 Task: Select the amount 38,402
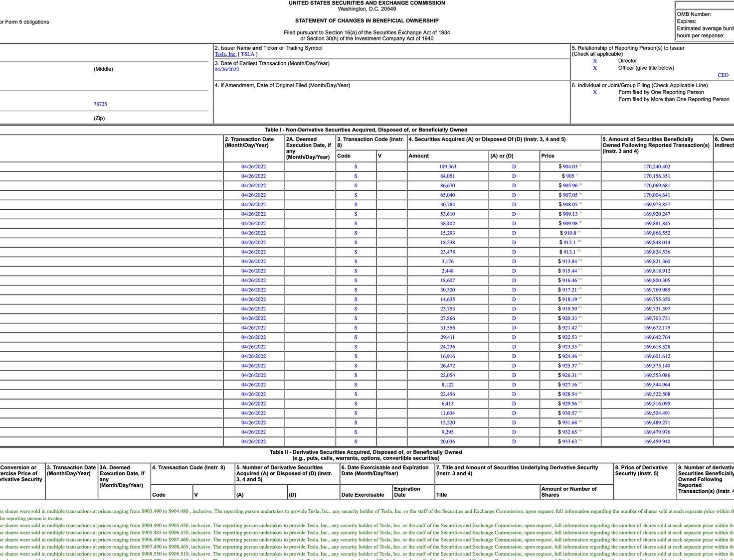[448, 224]
